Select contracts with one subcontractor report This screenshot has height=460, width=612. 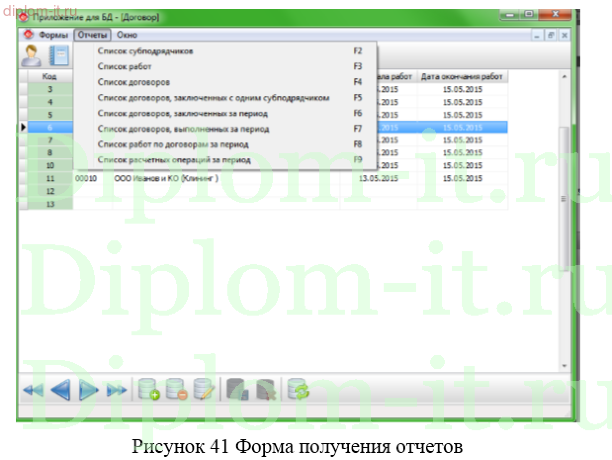coord(225,98)
